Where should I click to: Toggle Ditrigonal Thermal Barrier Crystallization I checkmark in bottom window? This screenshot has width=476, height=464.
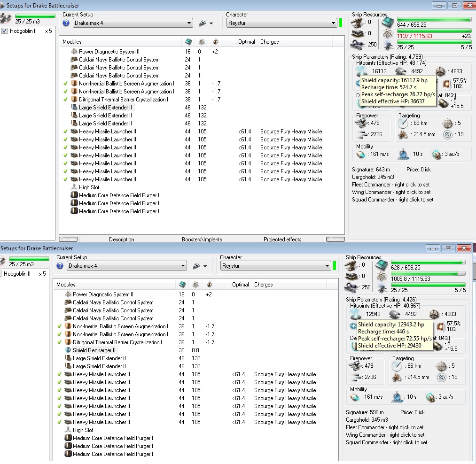[x=59, y=342]
